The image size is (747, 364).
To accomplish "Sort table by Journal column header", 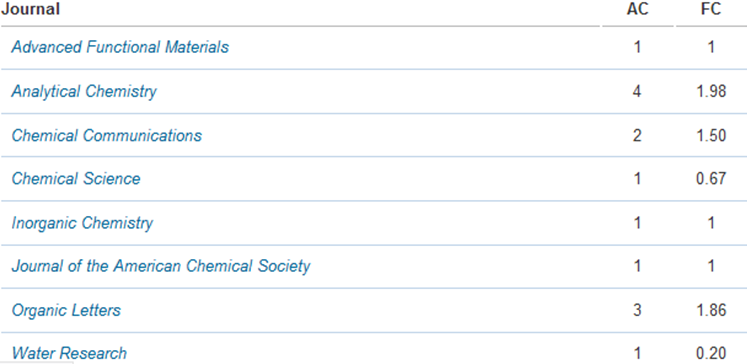I will (30, 9).
